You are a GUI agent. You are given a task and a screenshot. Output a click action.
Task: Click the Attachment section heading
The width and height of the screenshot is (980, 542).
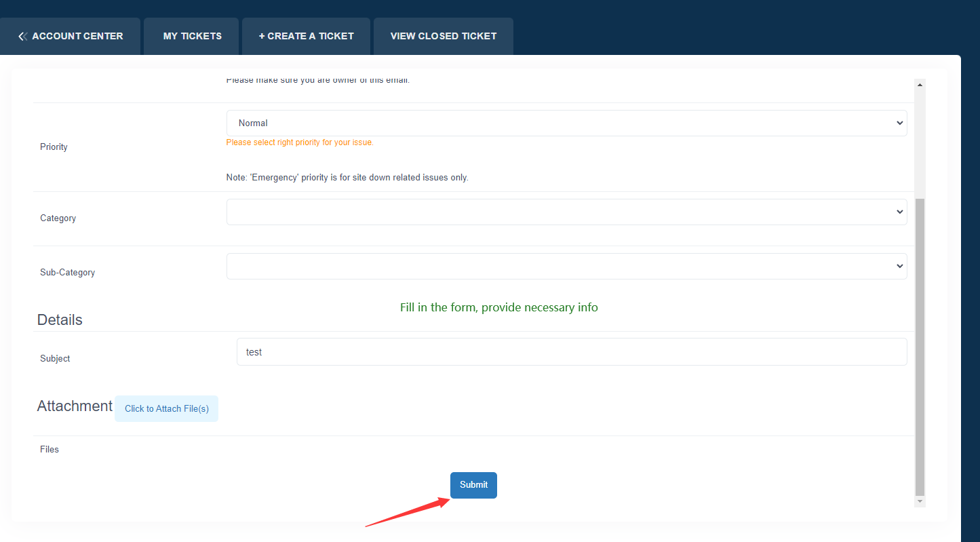coord(75,406)
